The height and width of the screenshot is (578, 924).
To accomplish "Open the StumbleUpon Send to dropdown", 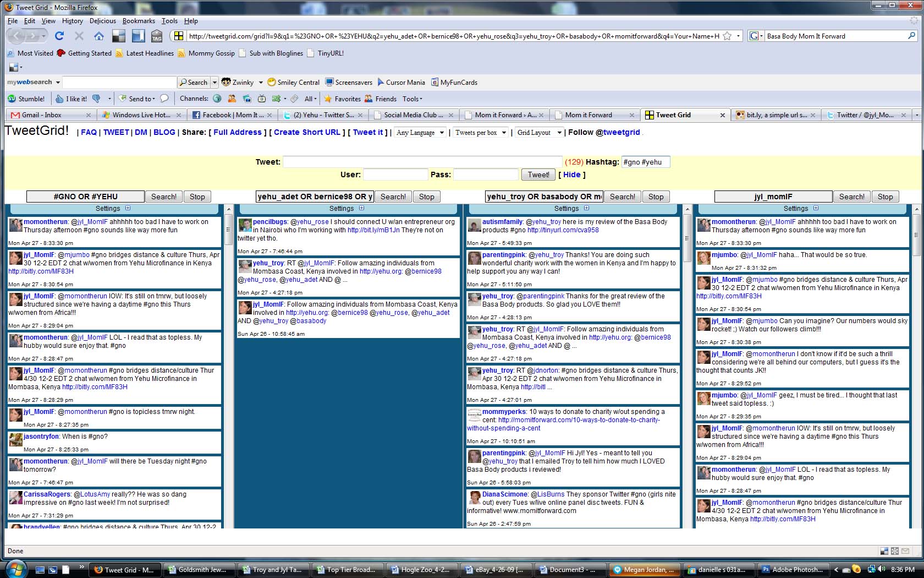I will 137,99.
